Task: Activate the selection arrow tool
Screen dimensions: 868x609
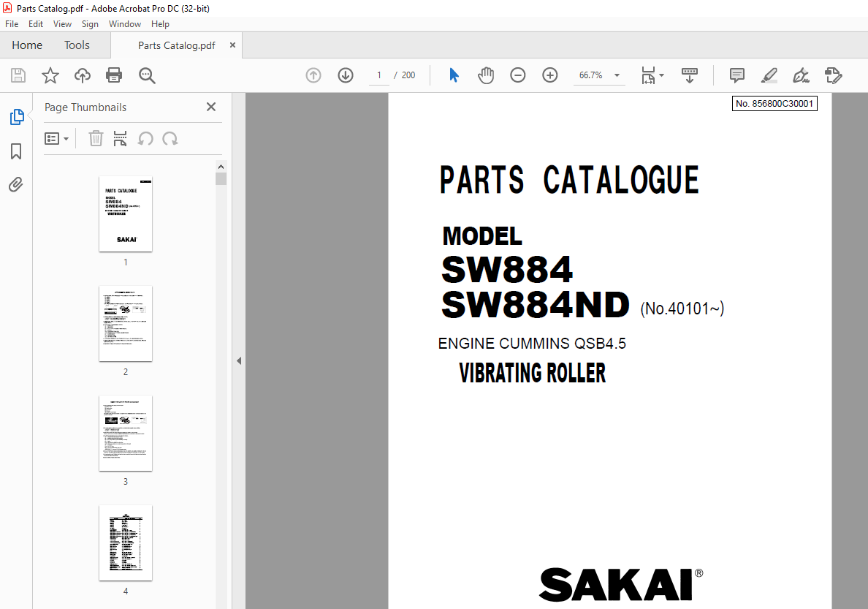Action: pyautogui.click(x=454, y=75)
